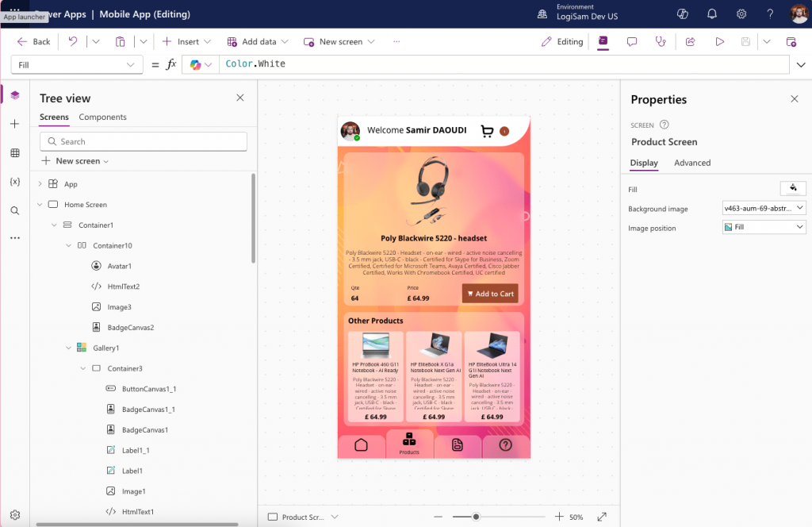Select the Tree view layers icon
The width and height of the screenshot is (812, 527).
point(15,95)
